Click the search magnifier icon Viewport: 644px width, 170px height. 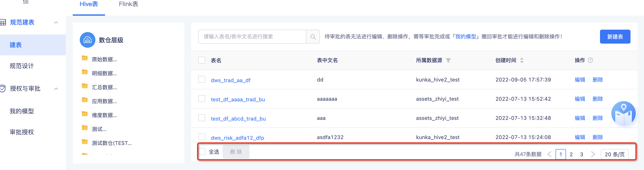click(x=313, y=37)
